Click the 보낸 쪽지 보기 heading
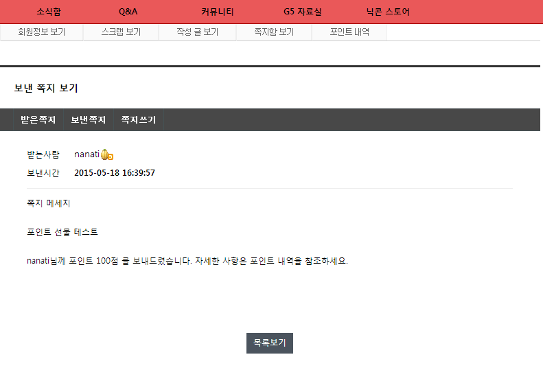 pyautogui.click(x=46, y=88)
